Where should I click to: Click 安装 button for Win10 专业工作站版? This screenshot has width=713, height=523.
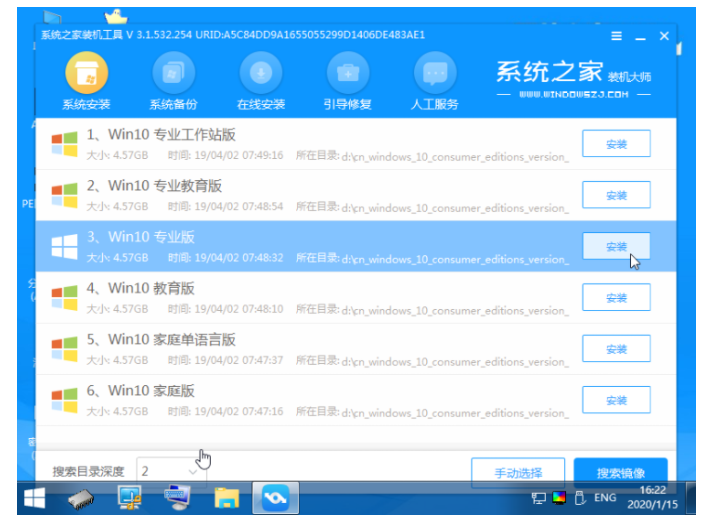coord(615,144)
